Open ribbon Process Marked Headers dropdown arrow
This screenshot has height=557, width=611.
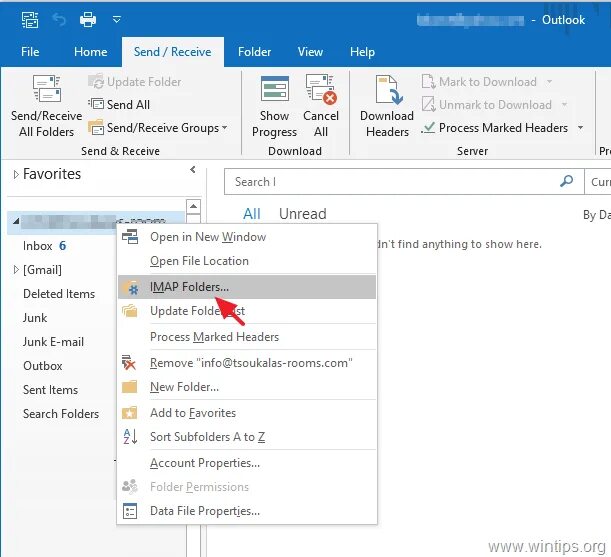[x=580, y=128]
